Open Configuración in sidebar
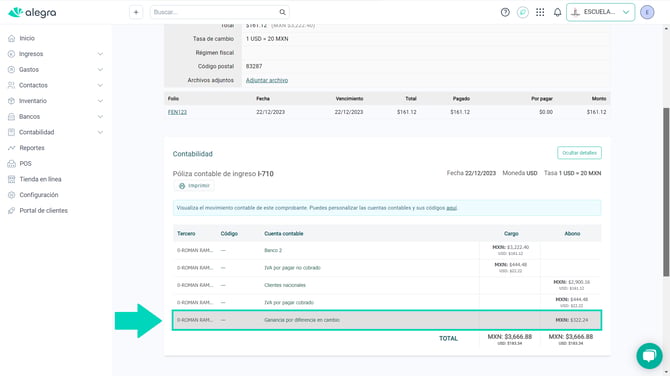The height and width of the screenshot is (376, 670). point(38,195)
